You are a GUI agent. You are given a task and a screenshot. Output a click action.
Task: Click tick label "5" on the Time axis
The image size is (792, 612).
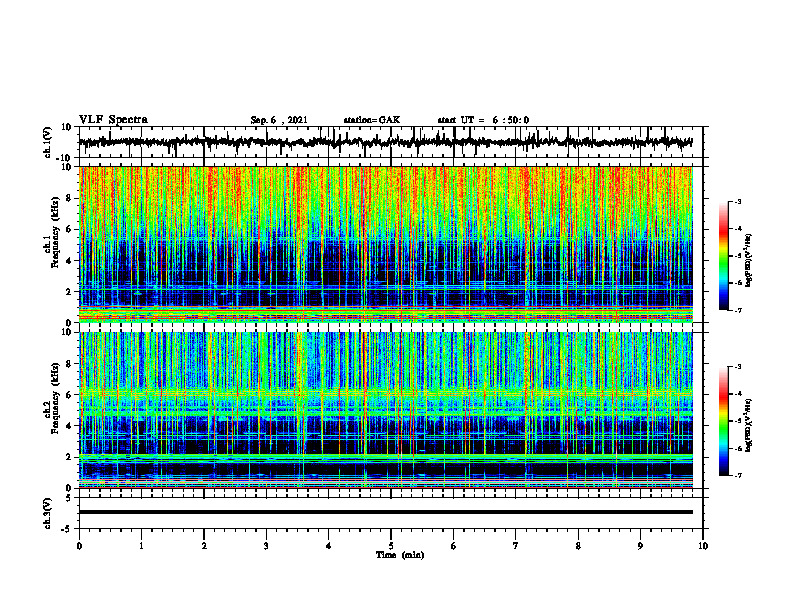coord(391,546)
